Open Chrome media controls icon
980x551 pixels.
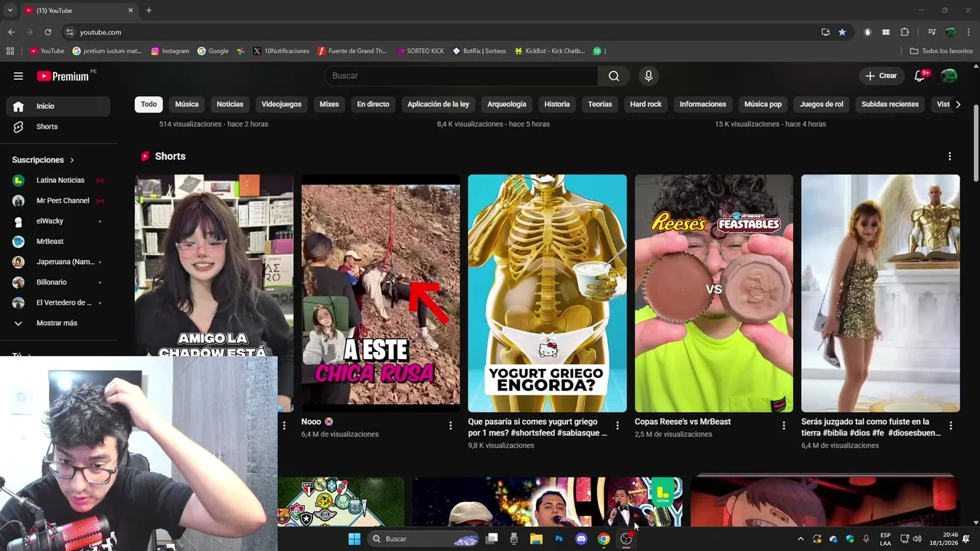tap(932, 32)
